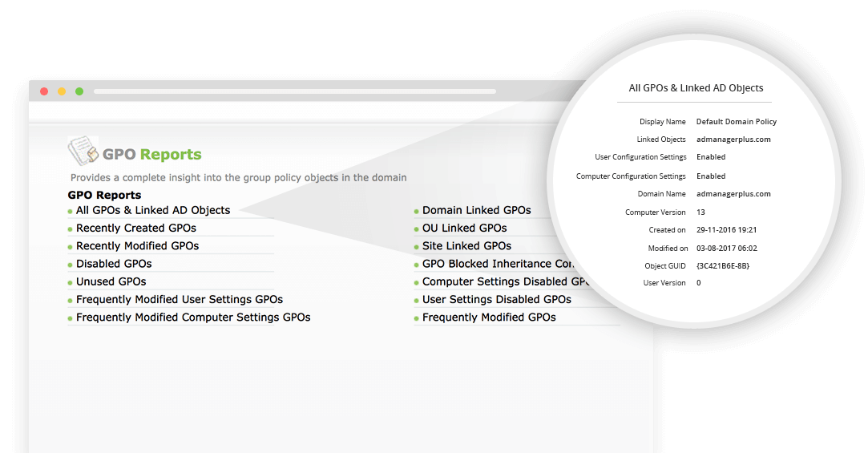The image size is (868, 453).
Task: Click Computer Configuration Settings 'Enabled' value
Action: click(x=711, y=176)
